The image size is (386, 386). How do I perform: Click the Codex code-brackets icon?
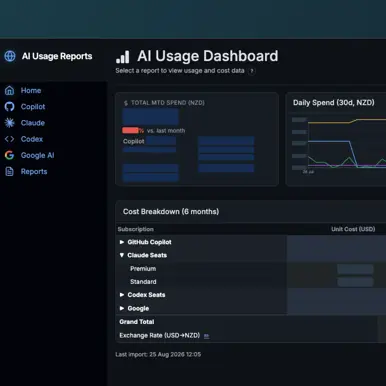point(10,139)
